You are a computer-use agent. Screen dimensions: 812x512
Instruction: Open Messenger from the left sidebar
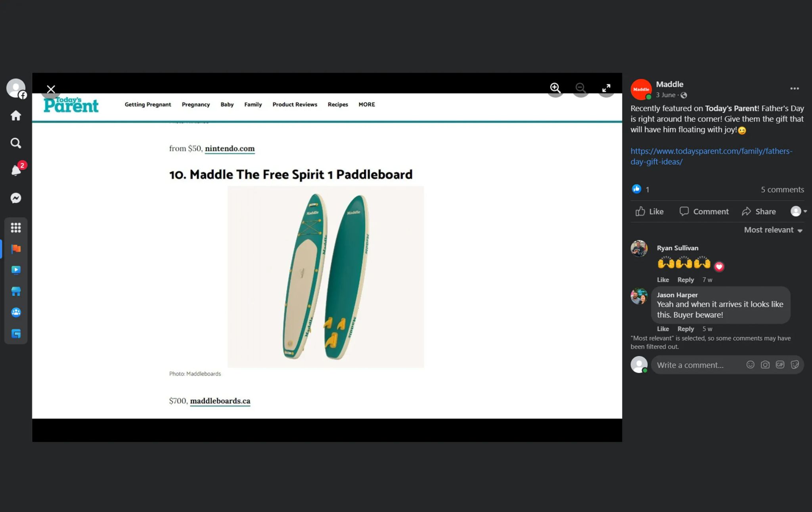click(16, 198)
